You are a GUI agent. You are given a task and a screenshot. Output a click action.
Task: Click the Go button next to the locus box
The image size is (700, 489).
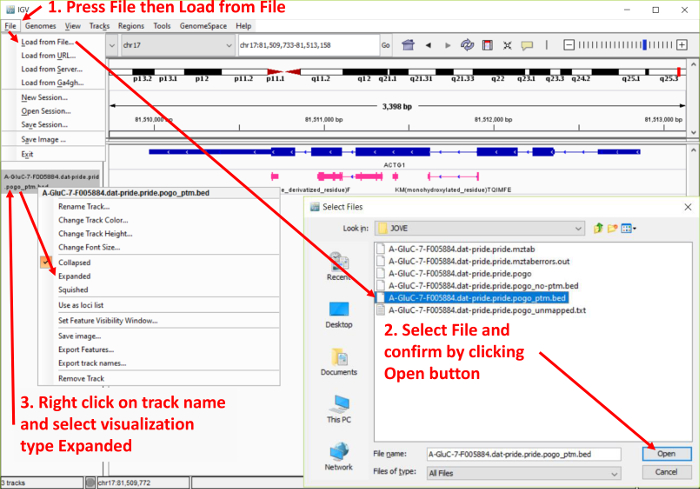386,45
